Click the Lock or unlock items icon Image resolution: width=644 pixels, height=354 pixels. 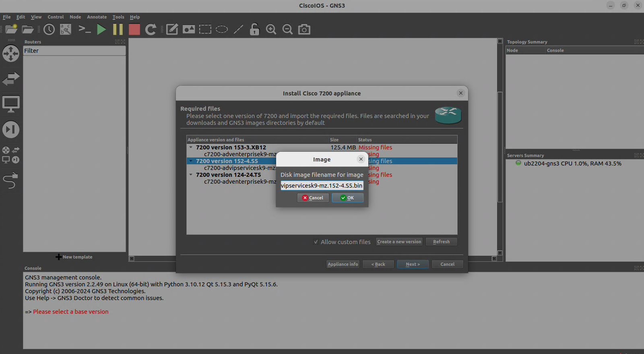click(x=254, y=29)
